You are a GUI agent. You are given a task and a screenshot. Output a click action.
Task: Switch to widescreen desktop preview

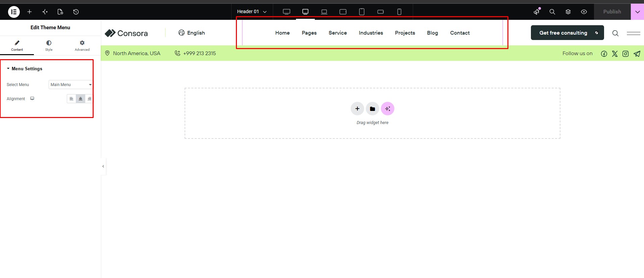point(287,12)
